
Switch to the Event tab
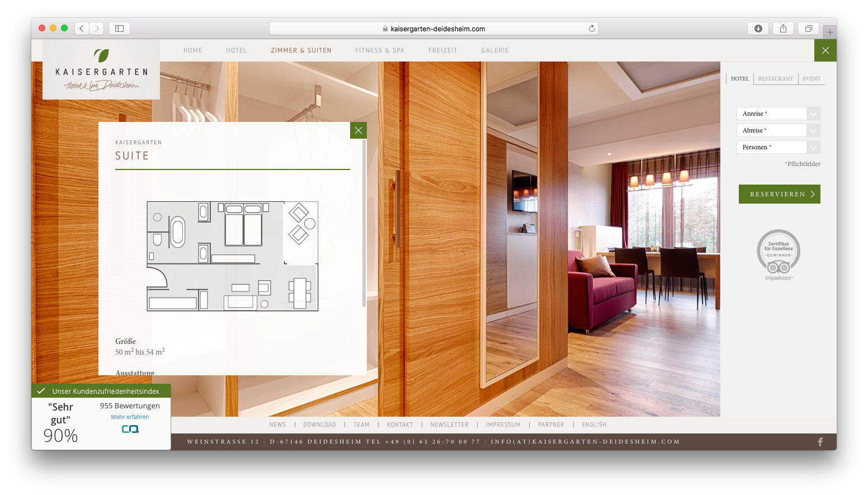coord(812,79)
